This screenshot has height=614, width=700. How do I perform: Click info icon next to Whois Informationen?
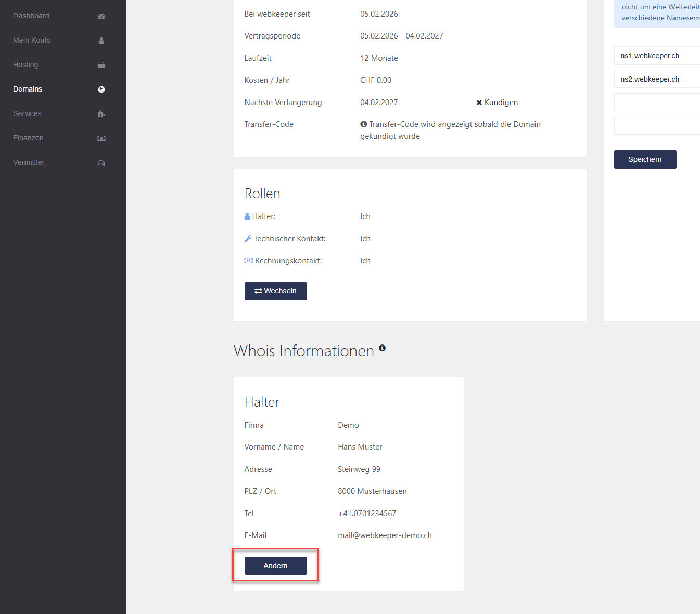click(382, 348)
